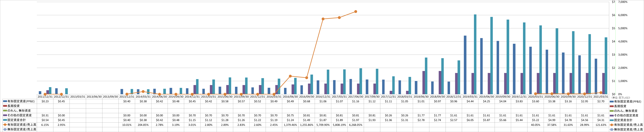Viewport: 644px width, 132px height.
Task: Click the $6.05 total fixed assets cell
Action: [470, 120]
